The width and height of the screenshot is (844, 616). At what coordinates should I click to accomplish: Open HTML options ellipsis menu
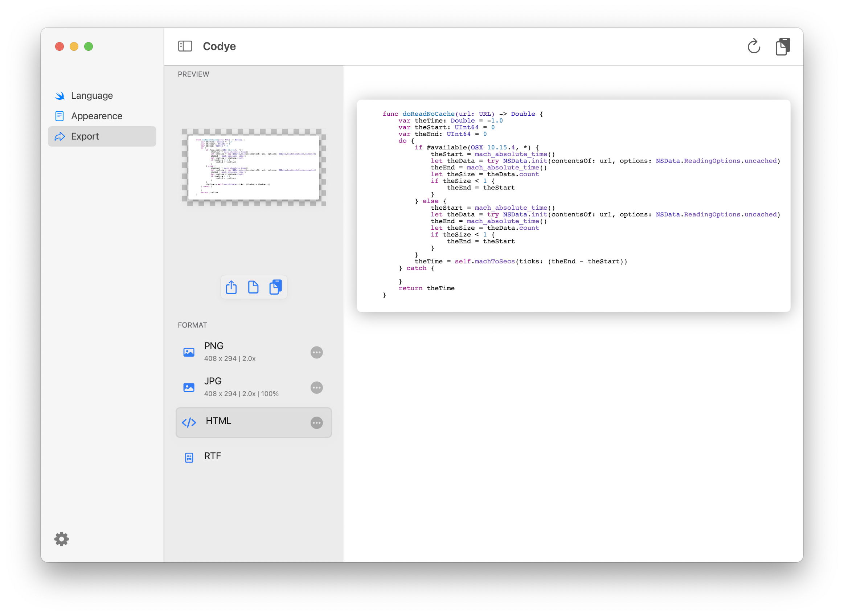point(317,423)
